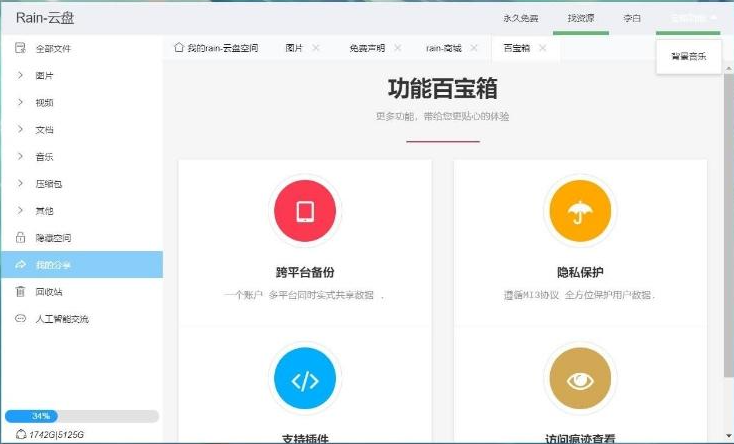Switch to the 图片 tab
Image resolution: width=734 pixels, height=444 pixels.
coord(294,48)
